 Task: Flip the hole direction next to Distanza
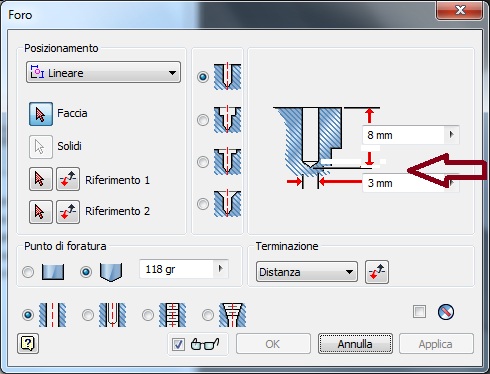pos(377,272)
